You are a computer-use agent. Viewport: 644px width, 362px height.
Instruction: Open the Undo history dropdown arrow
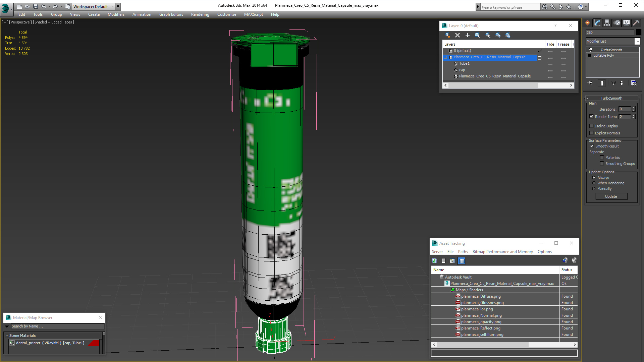[x=49, y=6]
